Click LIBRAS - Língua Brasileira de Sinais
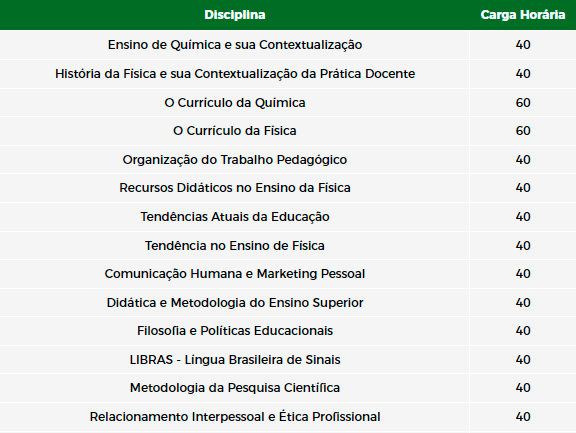The height and width of the screenshot is (433, 576). coord(235,360)
